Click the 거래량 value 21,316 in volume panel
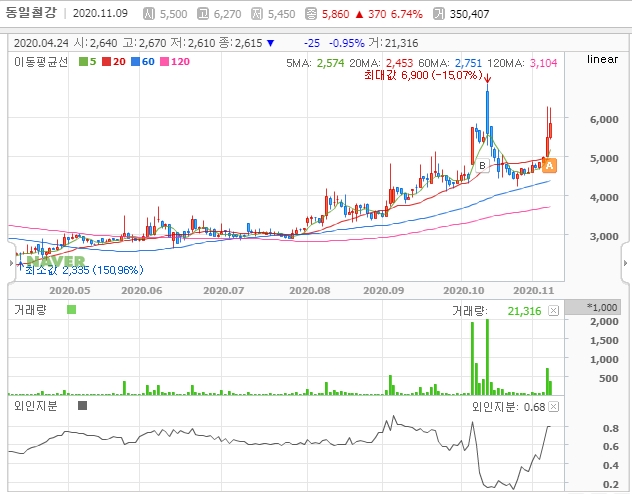 point(524,311)
